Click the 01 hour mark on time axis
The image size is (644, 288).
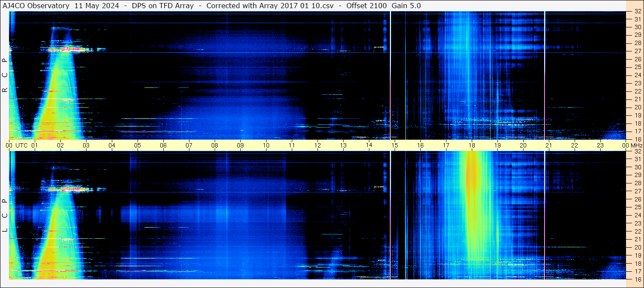[35, 145]
